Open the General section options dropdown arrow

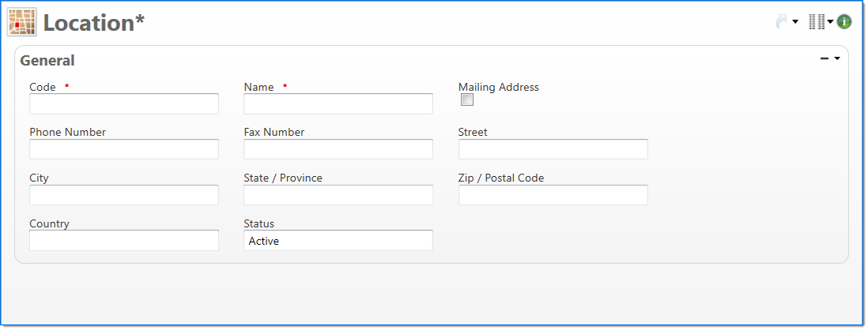pos(837,58)
